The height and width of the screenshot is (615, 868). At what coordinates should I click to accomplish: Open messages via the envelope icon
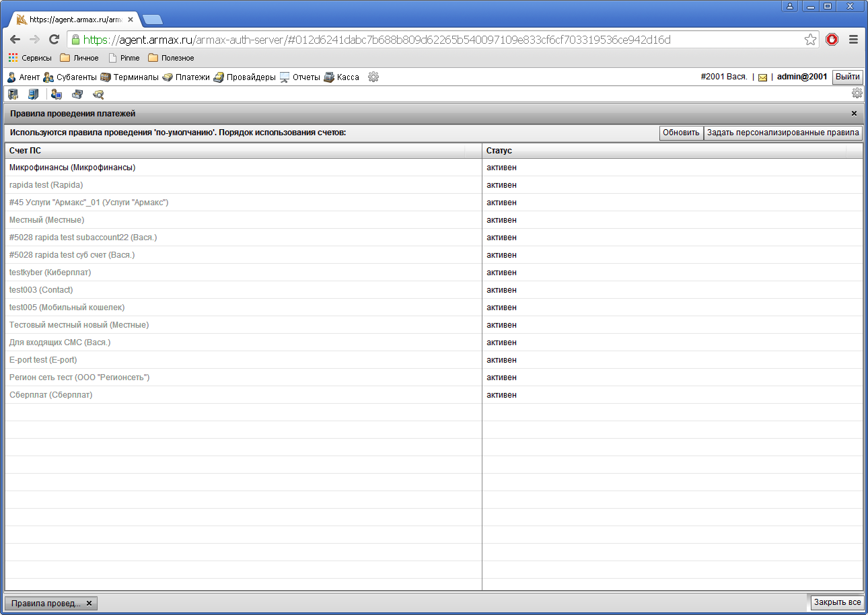[762, 77]
